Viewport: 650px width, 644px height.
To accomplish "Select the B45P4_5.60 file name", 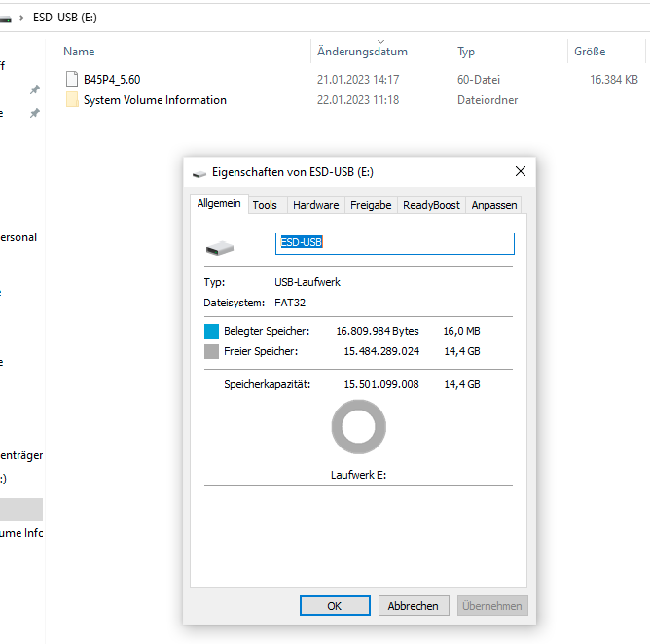I will [112, 79].
